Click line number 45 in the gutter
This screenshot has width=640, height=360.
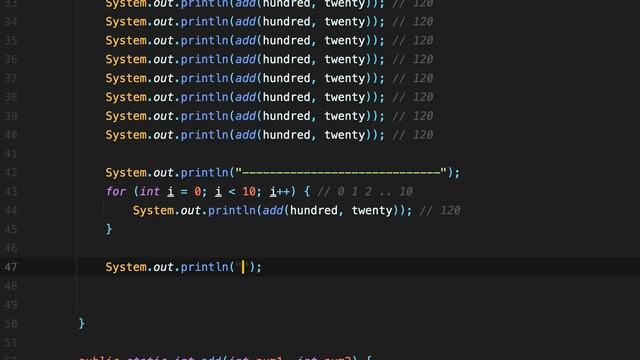[11, 229]
